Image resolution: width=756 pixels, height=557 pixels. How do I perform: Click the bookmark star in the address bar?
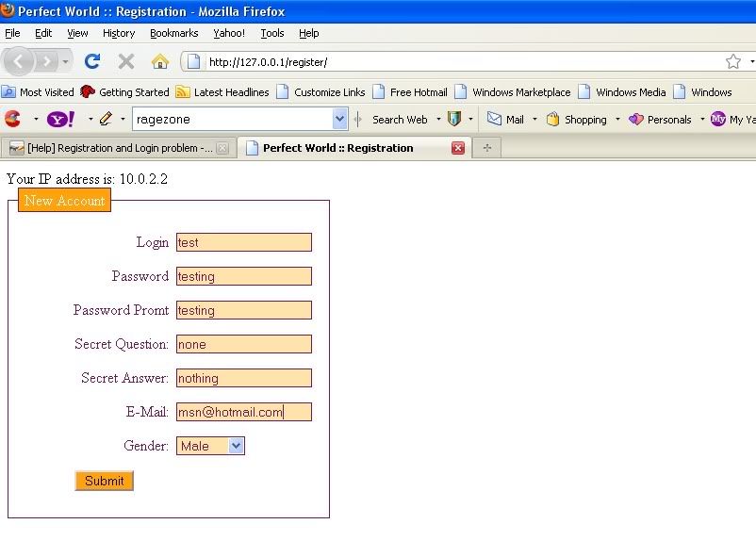coord(733,60)
